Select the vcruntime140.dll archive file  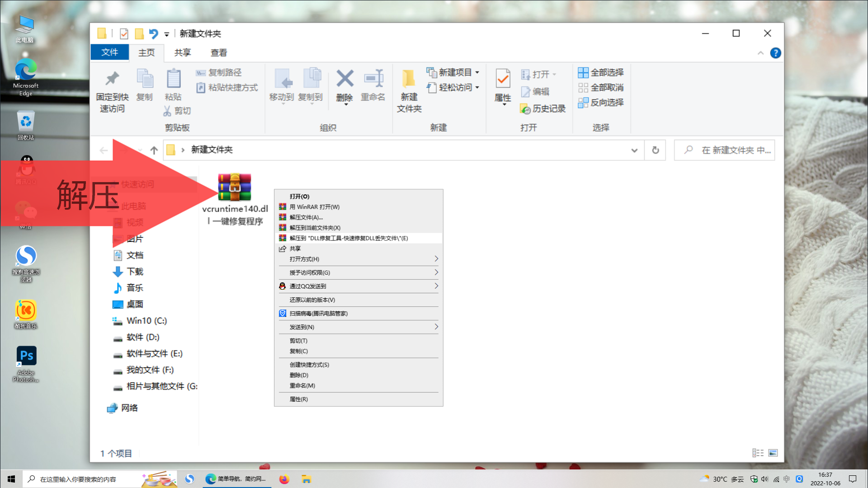point(235,199)
